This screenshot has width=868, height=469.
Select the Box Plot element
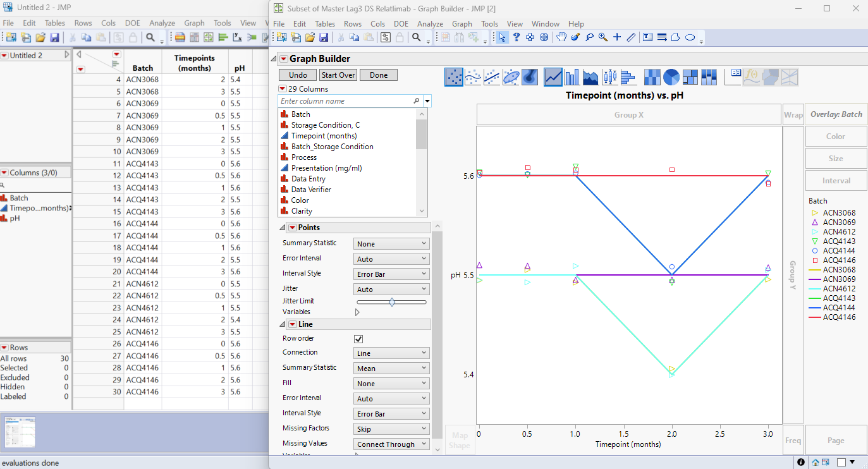[x=609, y=76]
